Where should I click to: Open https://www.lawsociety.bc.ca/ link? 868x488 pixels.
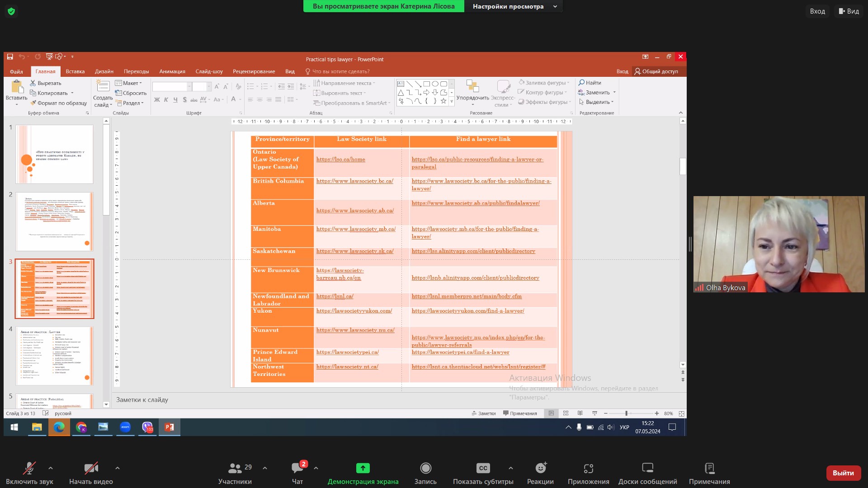point(354,181)
